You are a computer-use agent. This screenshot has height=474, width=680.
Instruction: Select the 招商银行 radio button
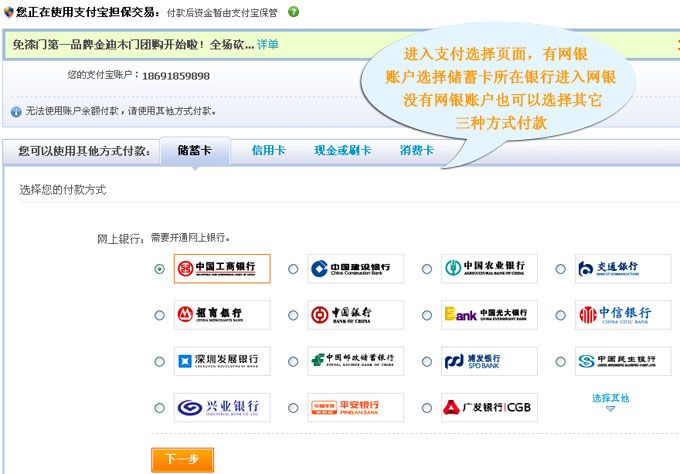point(160,315)
